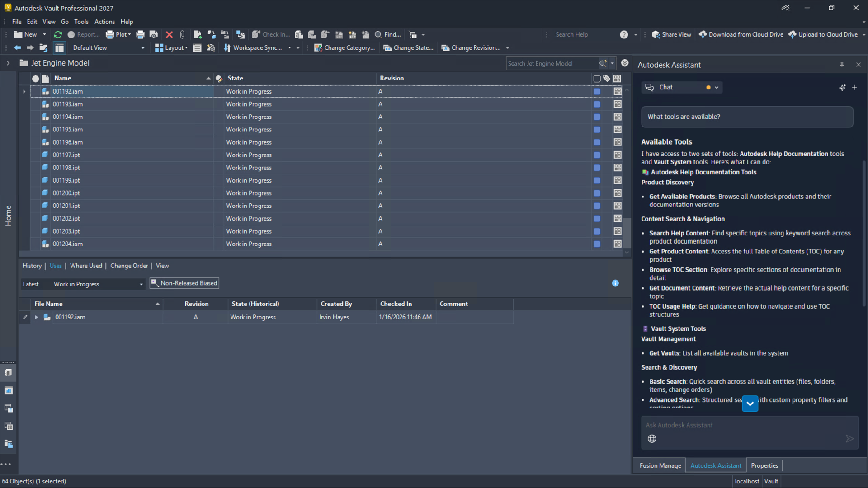The image size is (868, 488).
Task: Click Share View button
Action: [671, 35]
